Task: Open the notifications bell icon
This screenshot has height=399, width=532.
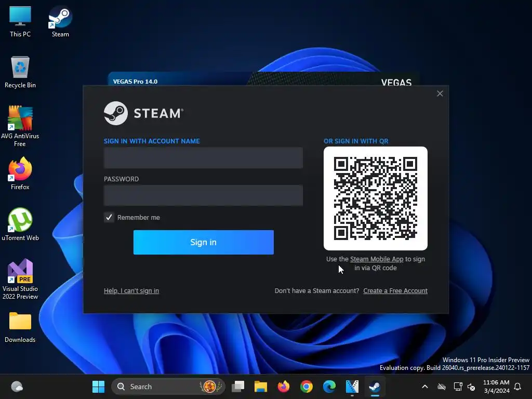Action: coord(518,387)
